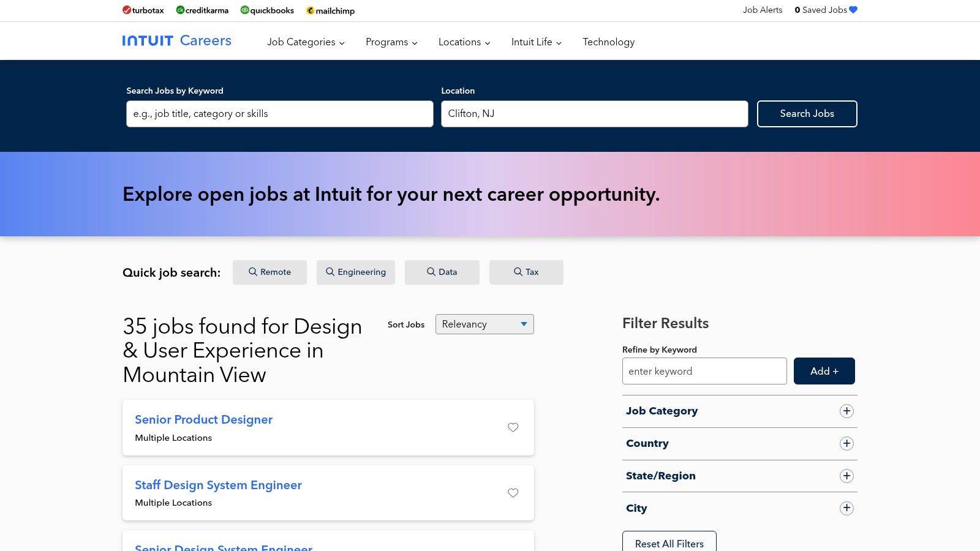The image size is (980, 551).
Task: Focus the Location field showing Clifton, NJ
Action: tap(595, 114)
